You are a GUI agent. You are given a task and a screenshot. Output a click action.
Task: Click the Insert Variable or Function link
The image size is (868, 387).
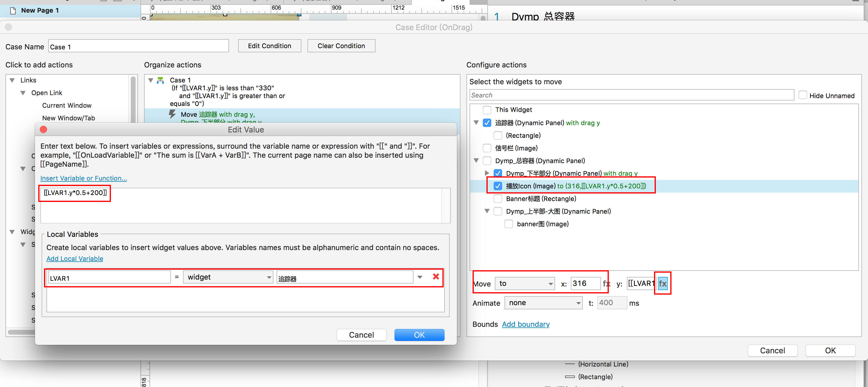[x=83, y=178]
